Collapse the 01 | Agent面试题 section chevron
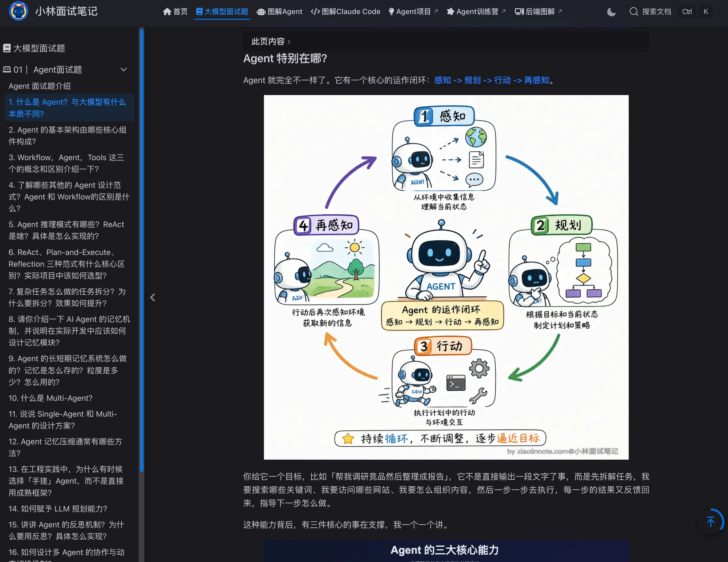 [x=124, y=70]
